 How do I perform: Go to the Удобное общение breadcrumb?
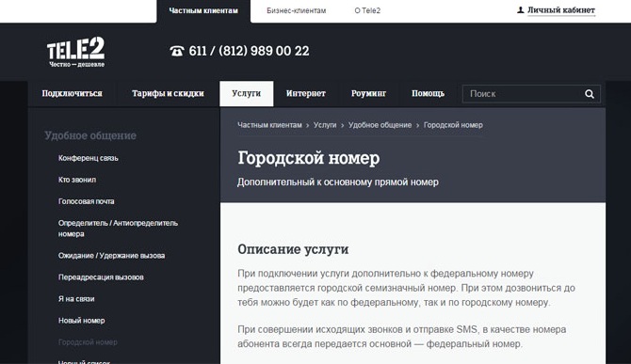(x=380, y=125)
